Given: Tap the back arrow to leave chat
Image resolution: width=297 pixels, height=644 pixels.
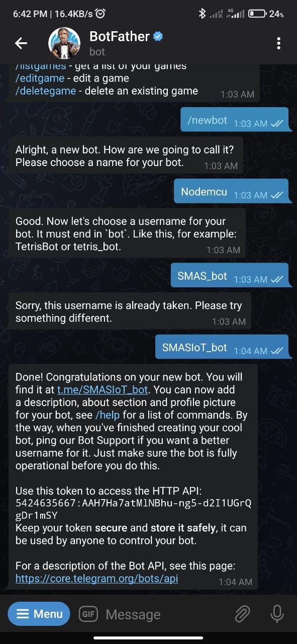Looking at the screenshot, I should click(x=21, y=43).
